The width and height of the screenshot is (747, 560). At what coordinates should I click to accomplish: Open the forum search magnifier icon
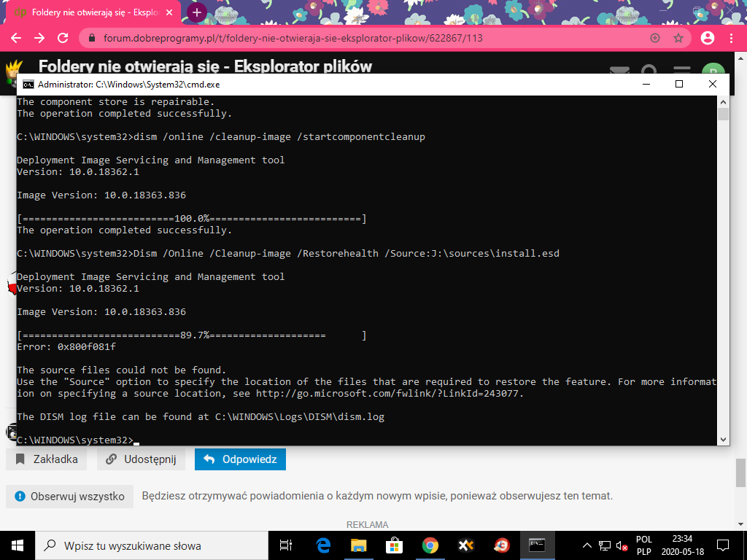pos(649,71)
